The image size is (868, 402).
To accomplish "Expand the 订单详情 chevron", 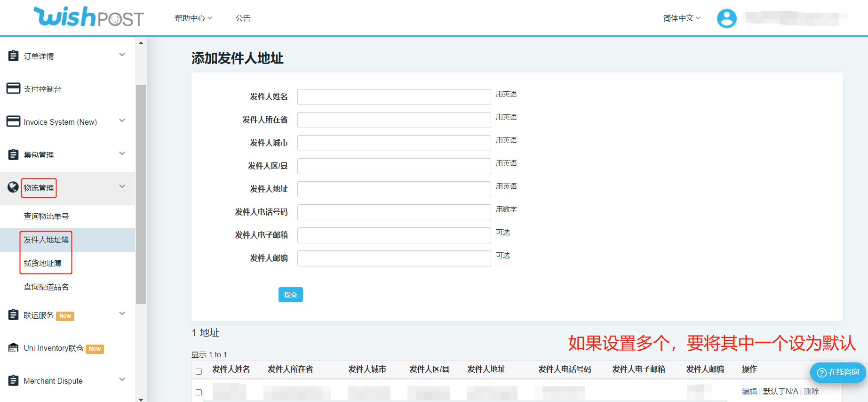I will point(122,55).
